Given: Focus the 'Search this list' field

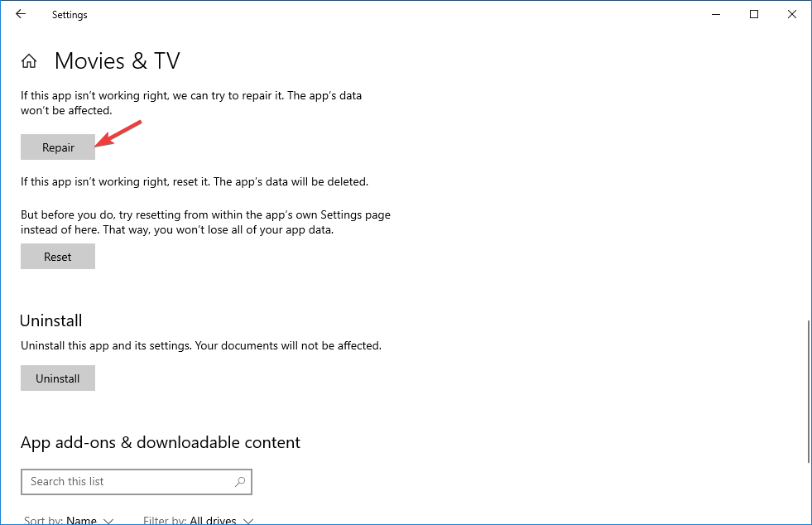Looking at the screenshot, I should click(x=137, y=482).
